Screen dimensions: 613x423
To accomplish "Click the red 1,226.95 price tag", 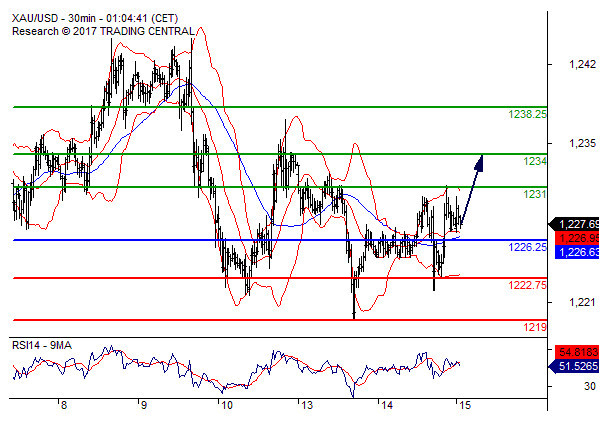I will click(577, 238).
